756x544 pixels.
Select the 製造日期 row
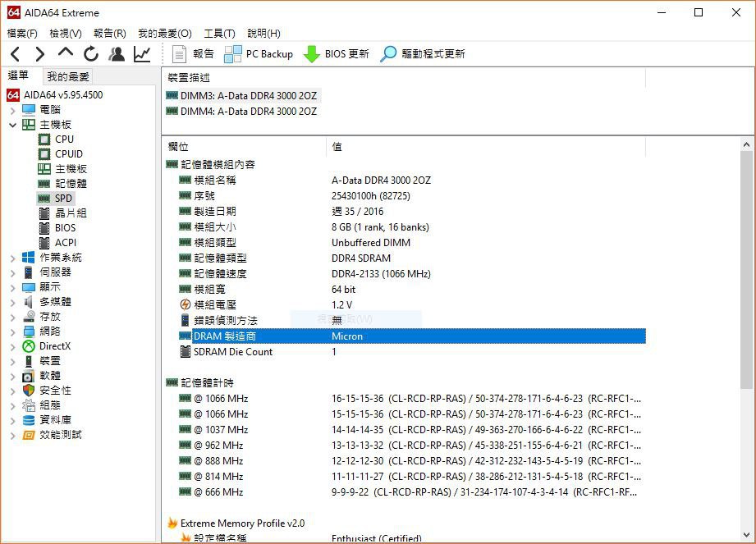(412, 212)
